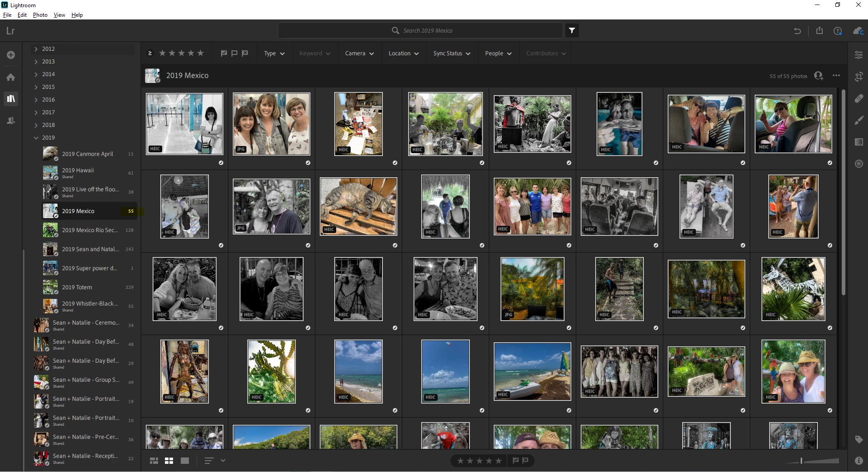Click the Add Photos plus icon
This screenshot has width=868, height=472.
coord(11,55)
